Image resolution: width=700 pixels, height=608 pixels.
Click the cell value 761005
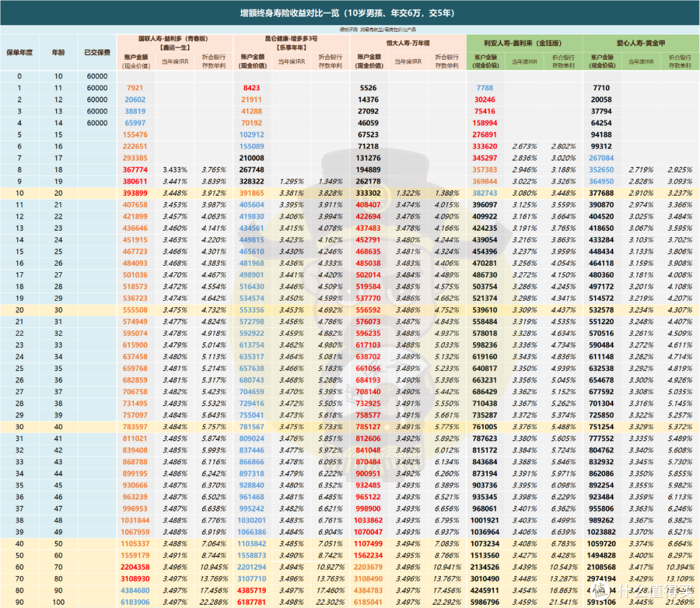pyautogui.click(x=484, y=427)
